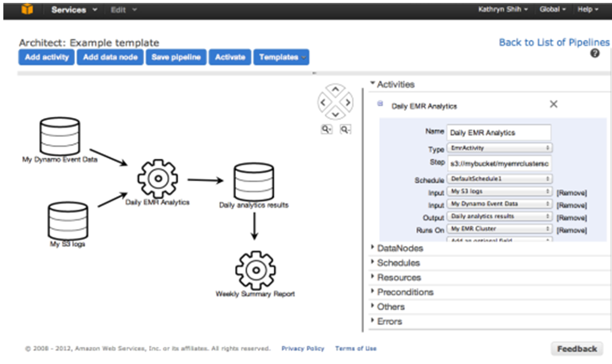Expand the Others section
612x364 pixels.
(x=388, y=307)
